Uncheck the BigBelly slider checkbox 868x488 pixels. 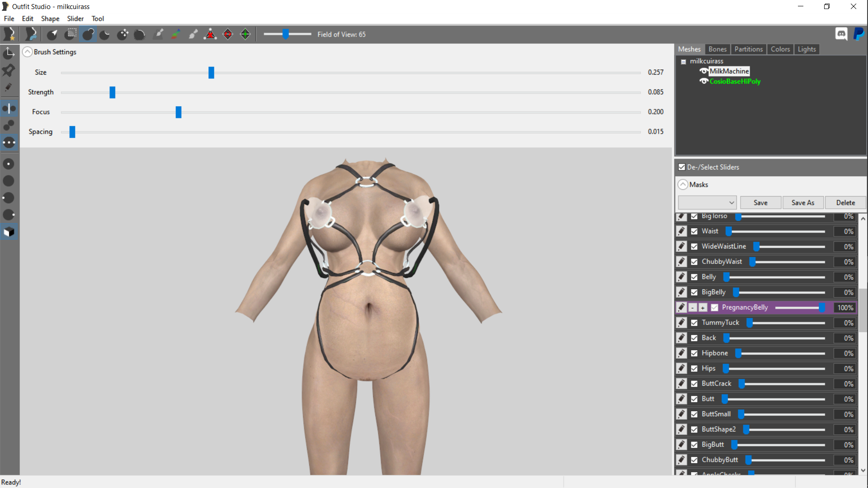(694, 293)
